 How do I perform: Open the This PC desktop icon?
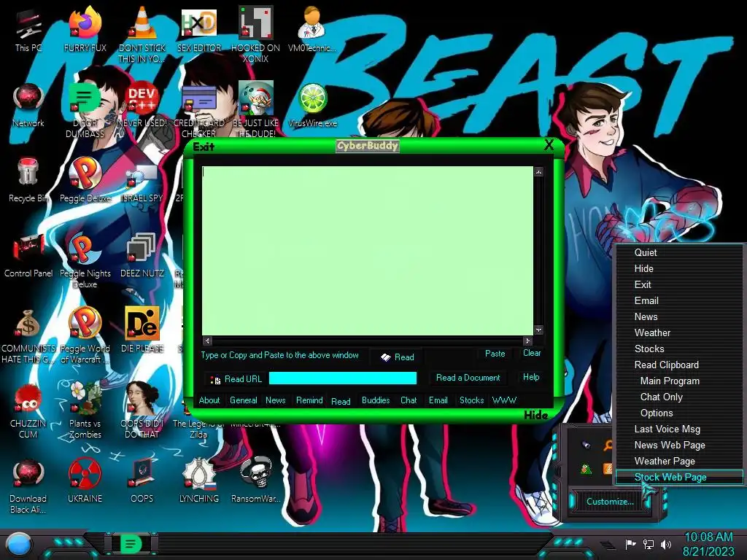28,31
